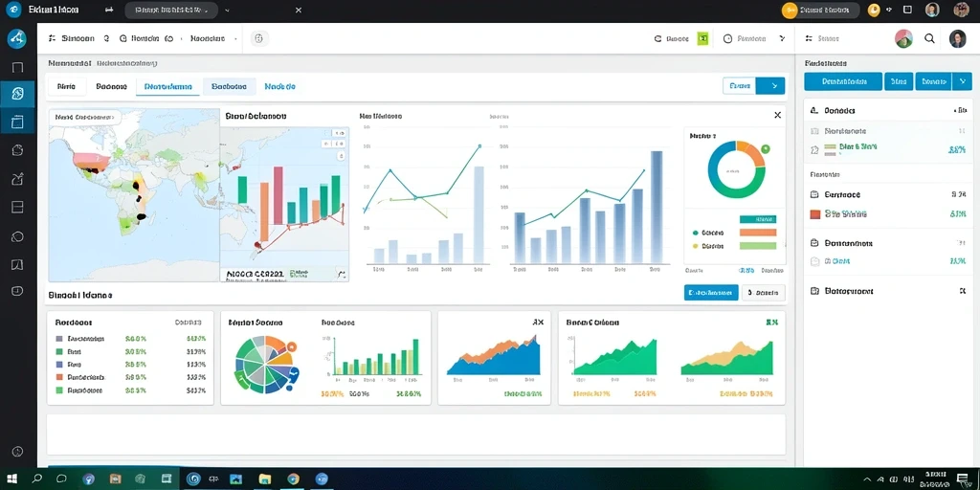This screenshot has height=490, width=980.
Task: Click the world map with colored regions
Action: coord(134,194)
